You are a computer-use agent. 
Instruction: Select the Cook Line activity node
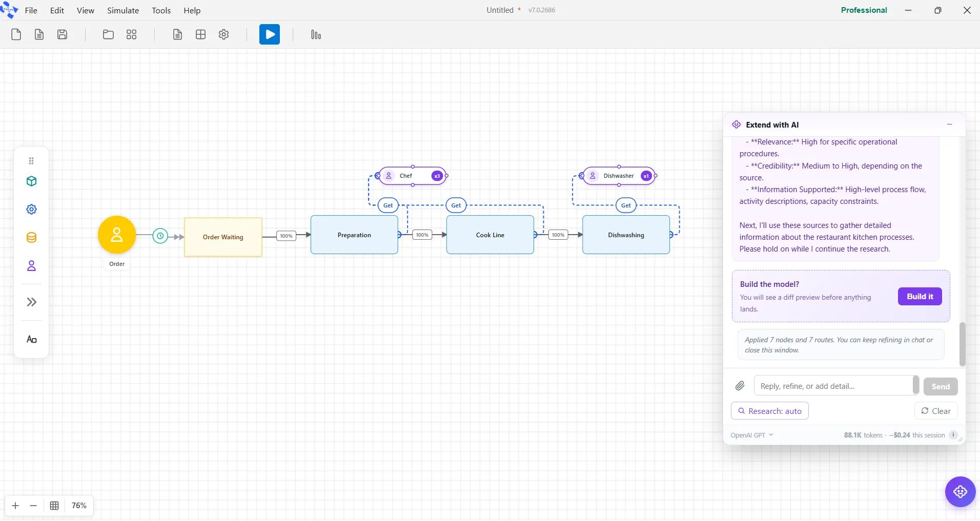[490, 235]
